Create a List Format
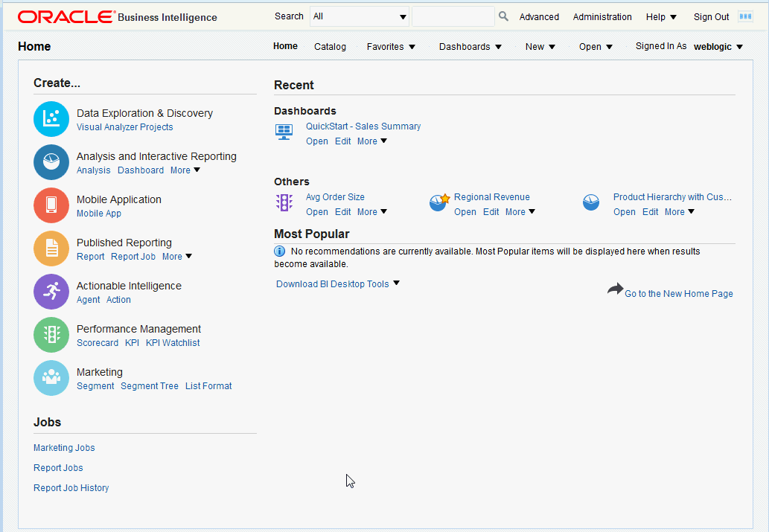 208,386
